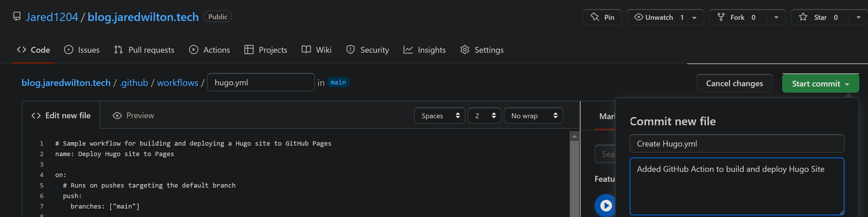Open the Insights tab
The image size is (868, 217).
(x=425, y=50)
